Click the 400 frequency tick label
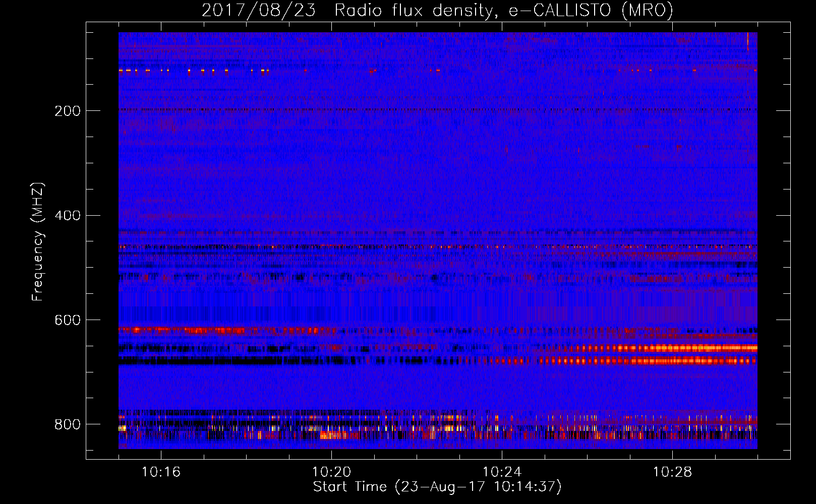 (x=68, y=216)
